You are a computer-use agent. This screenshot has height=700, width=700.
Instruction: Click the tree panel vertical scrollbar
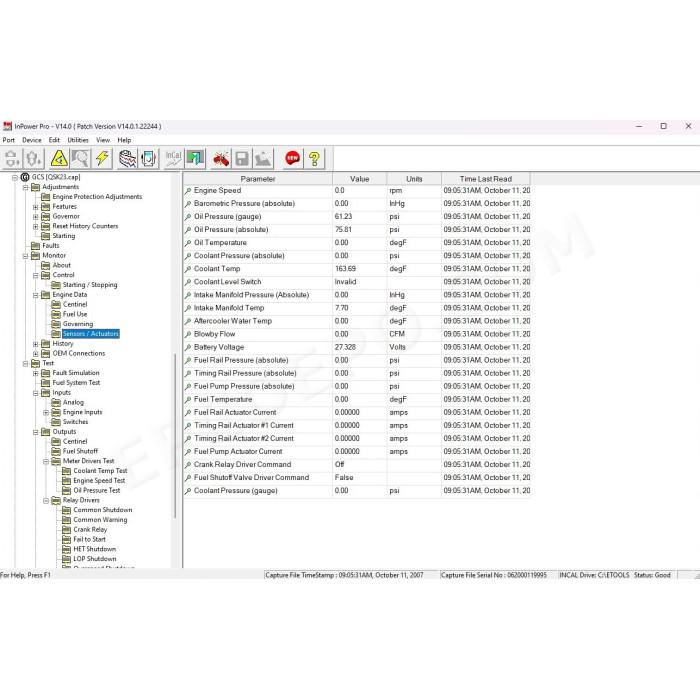pyautogui.click(x=175, y=435)
